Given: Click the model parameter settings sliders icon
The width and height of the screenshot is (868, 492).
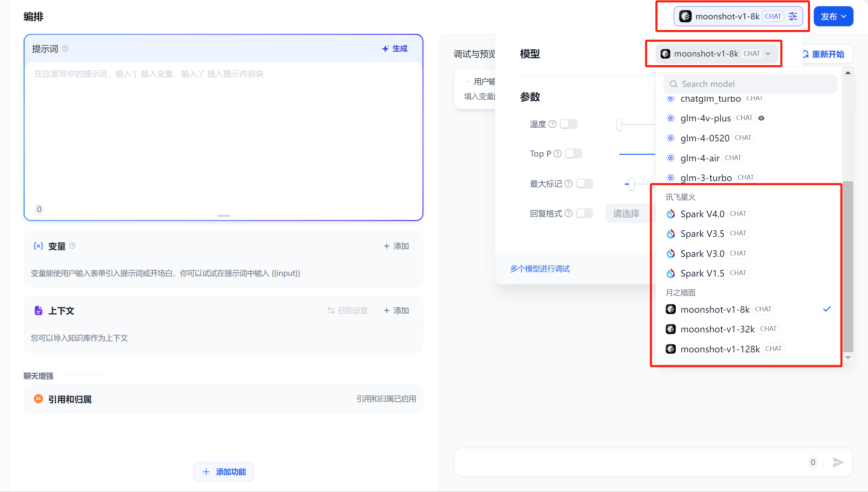Looking at the screenshot, I should coord(793,16).
